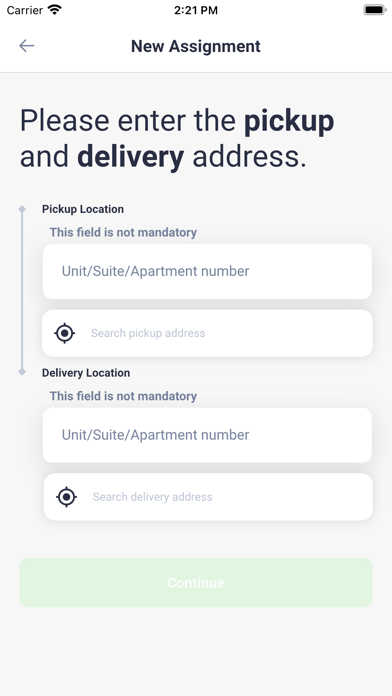Go back using the left arrow icon
This screenshot has height=696, width=392.
click(x=27, y=46)
